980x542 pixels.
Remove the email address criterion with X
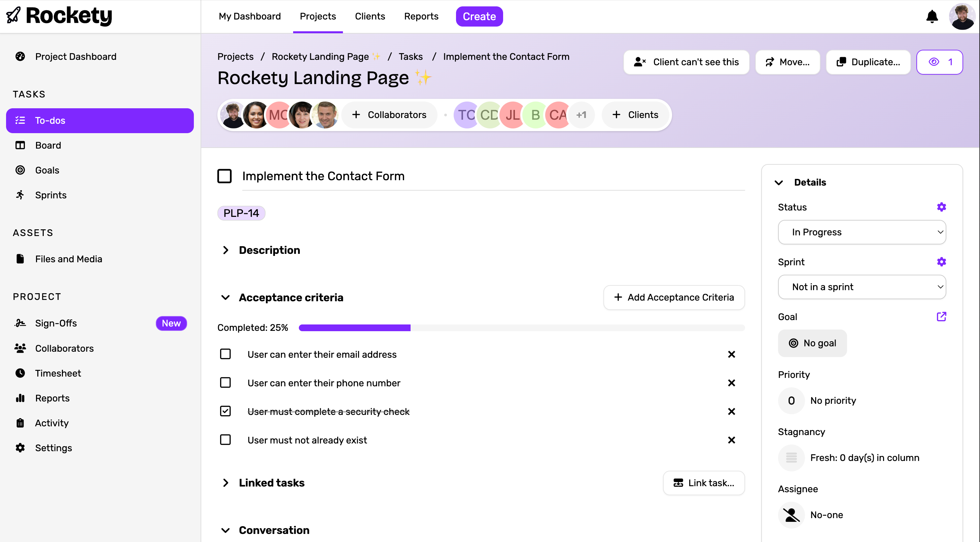[731, 354]
